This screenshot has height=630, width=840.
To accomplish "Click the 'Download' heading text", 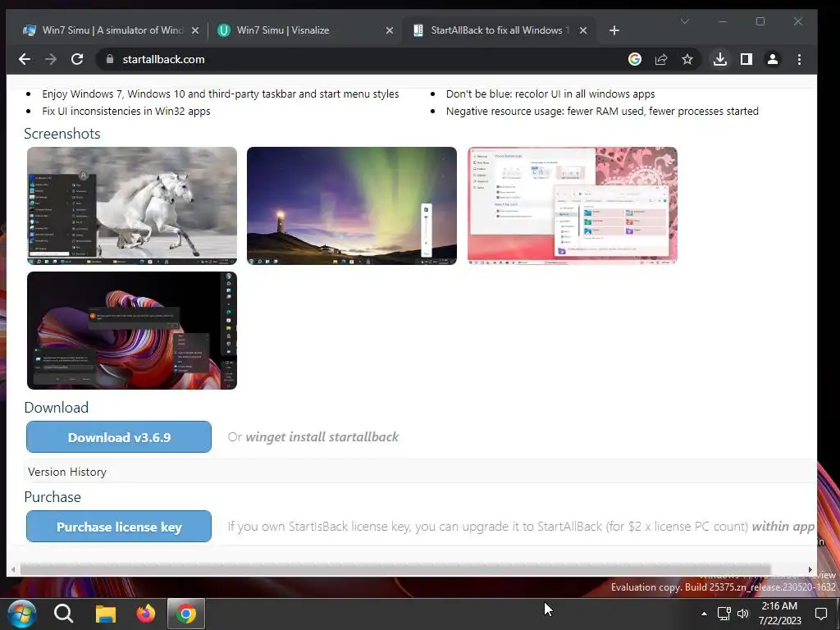I will (57, 407).
